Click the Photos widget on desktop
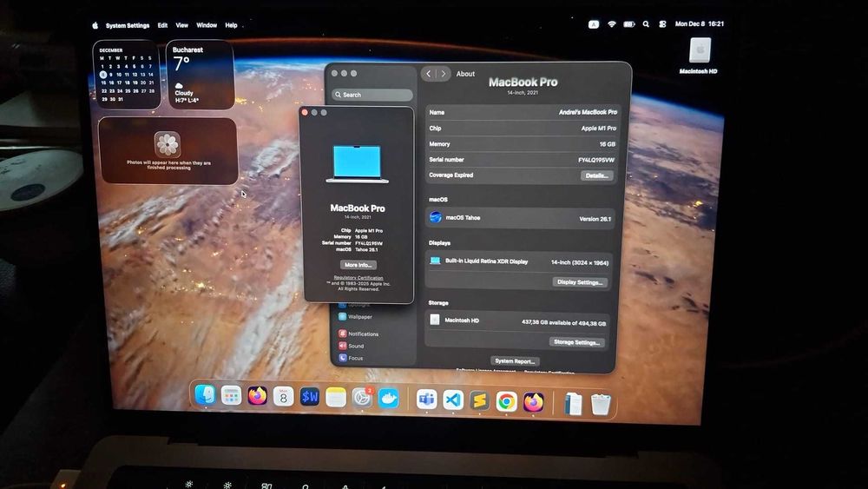 click(168, 150)
